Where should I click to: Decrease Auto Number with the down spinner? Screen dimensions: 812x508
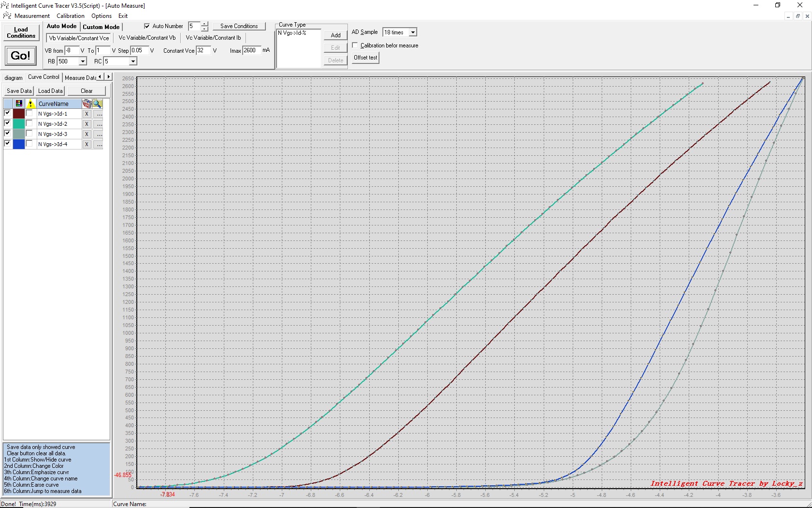[204, 29]
